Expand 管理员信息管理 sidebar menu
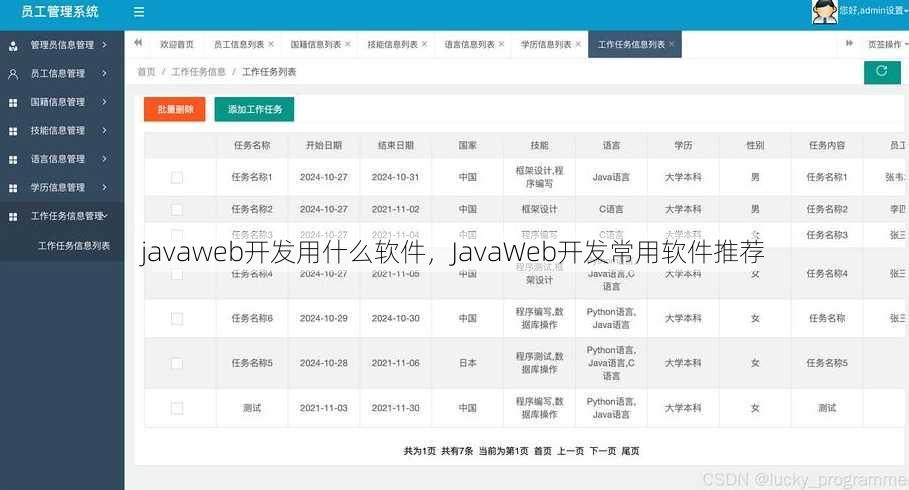The width and height of the screenshot is (909, 490). click(x=104, y=45)
